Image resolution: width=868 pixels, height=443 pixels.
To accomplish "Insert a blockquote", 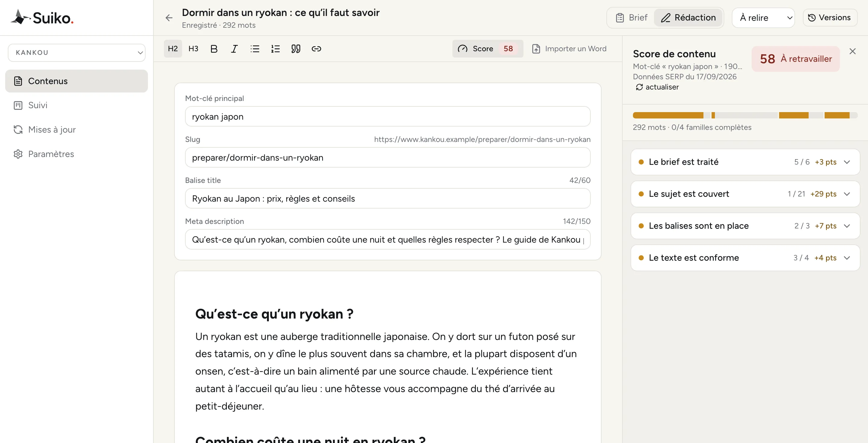I will [x=296, y=49].
